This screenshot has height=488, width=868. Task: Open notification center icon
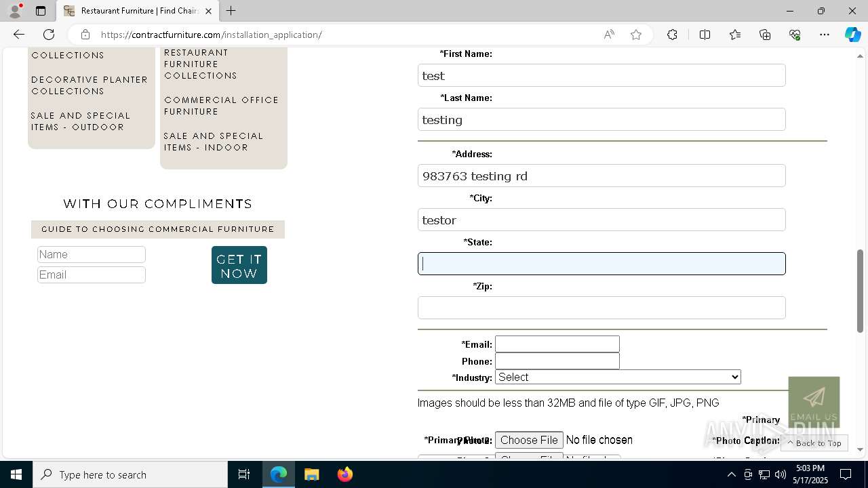pos(846,474)
